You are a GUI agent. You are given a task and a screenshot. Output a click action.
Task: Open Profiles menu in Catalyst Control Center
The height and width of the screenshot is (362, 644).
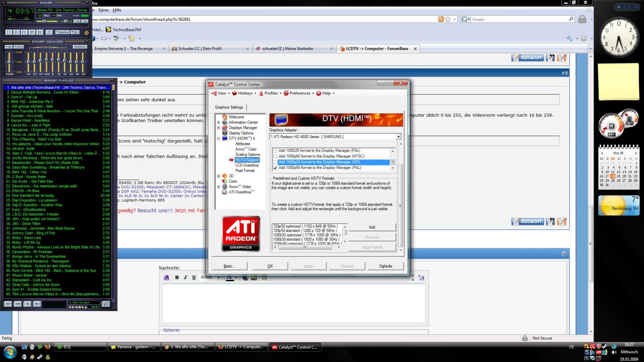click(x=270, y=93)
